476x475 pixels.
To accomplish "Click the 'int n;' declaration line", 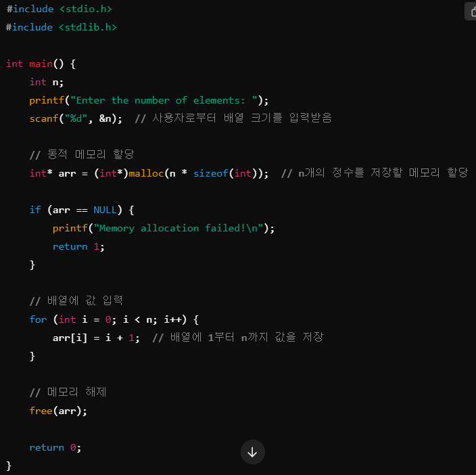I will [x=47, y=82].
